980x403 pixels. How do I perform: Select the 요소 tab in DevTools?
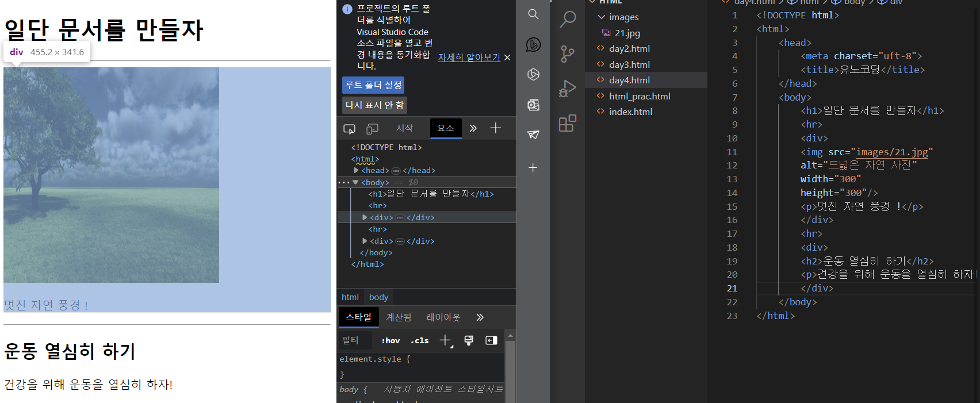pos(446,128)
